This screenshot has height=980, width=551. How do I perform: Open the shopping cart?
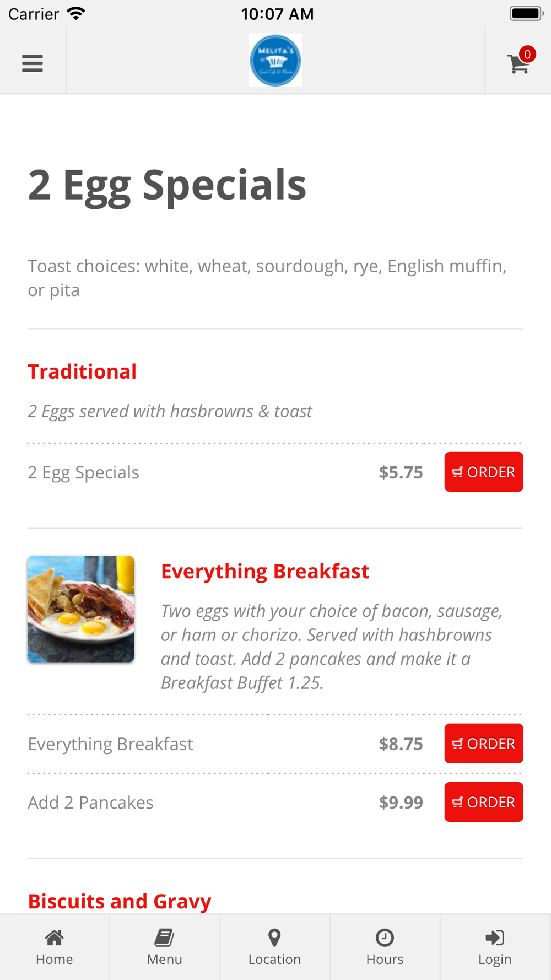tap(518, 63)
